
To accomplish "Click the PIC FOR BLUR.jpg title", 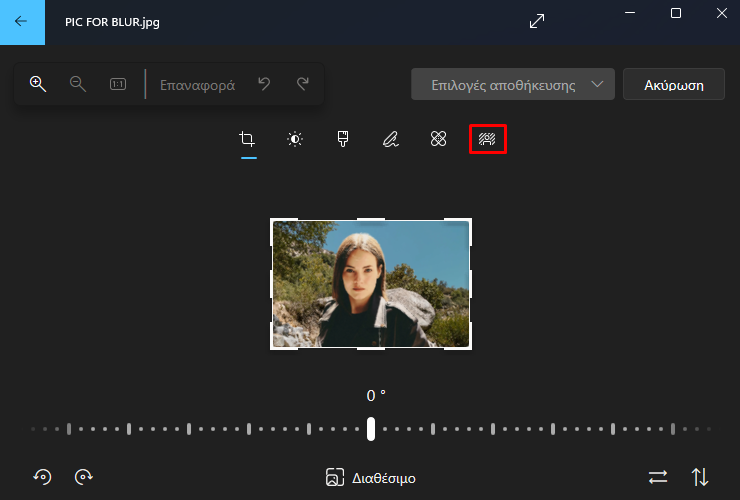I will click(112, 22).
